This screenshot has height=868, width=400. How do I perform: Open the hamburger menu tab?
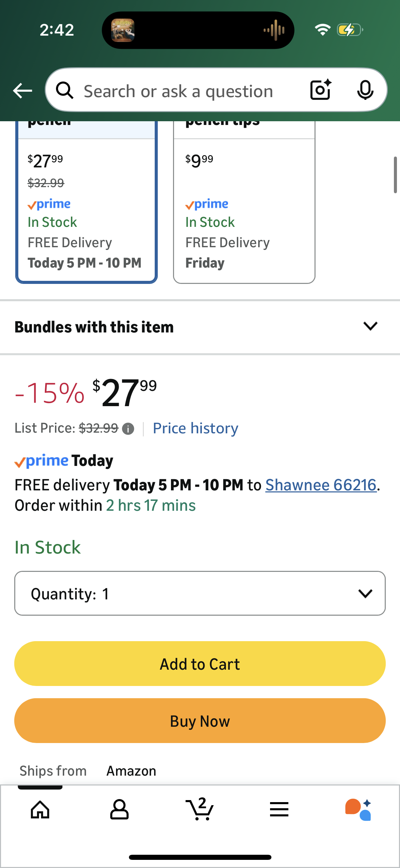click(x=279, y=810)
